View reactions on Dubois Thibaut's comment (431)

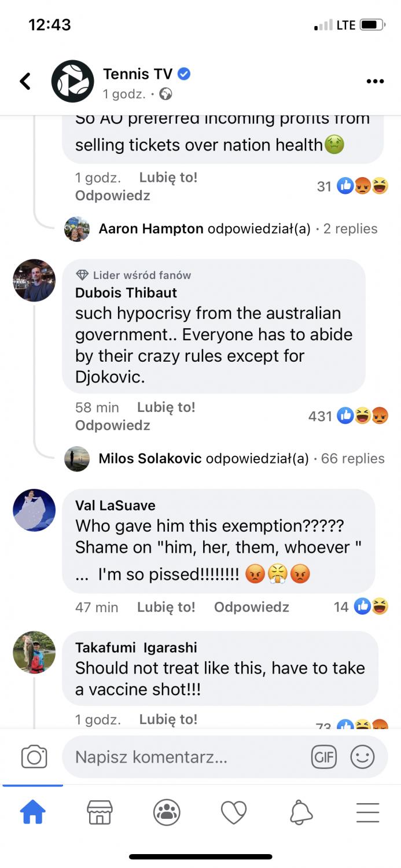click(348, 416)
